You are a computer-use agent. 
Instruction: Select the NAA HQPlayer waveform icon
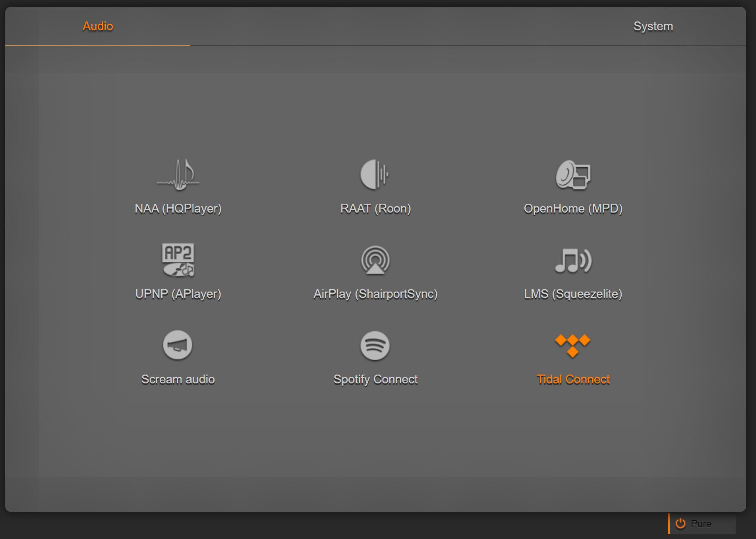point(178,175)
